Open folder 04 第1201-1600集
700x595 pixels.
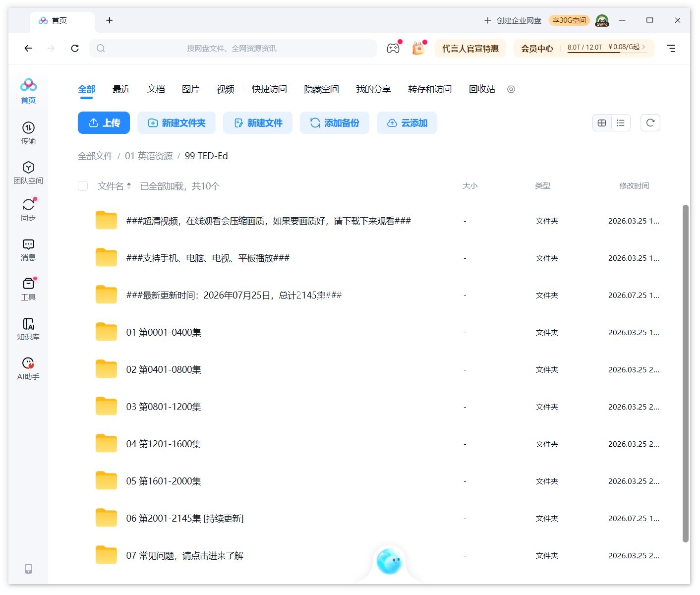point(164,444)
